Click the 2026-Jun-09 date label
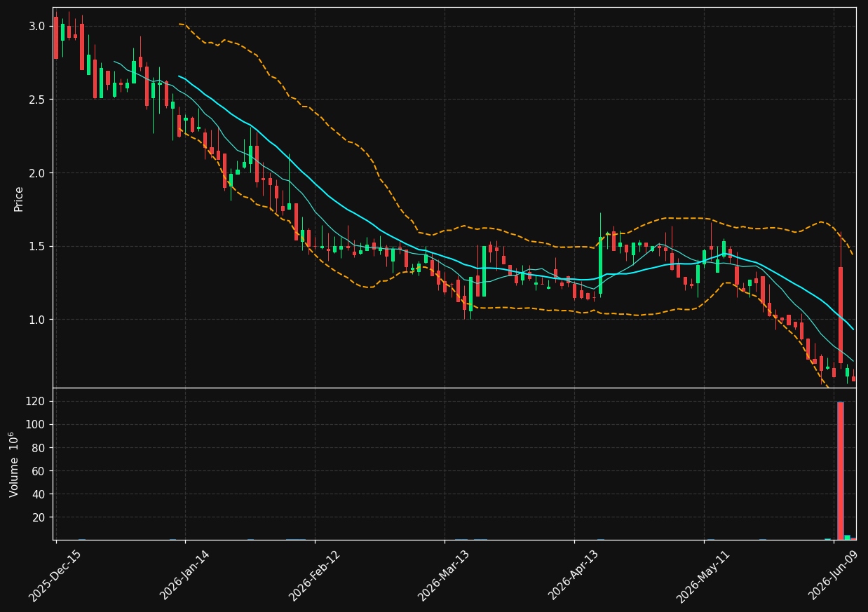 pos(834,576)
